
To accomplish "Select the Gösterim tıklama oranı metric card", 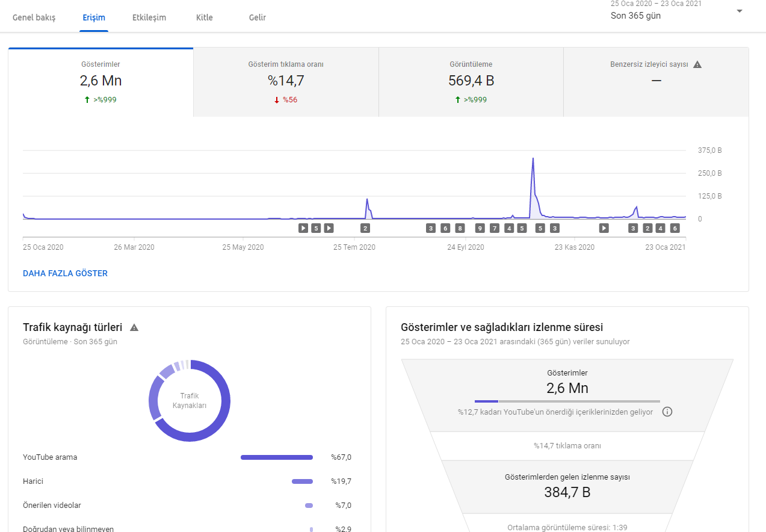I will pyautogui.click(x=286, y=82).
